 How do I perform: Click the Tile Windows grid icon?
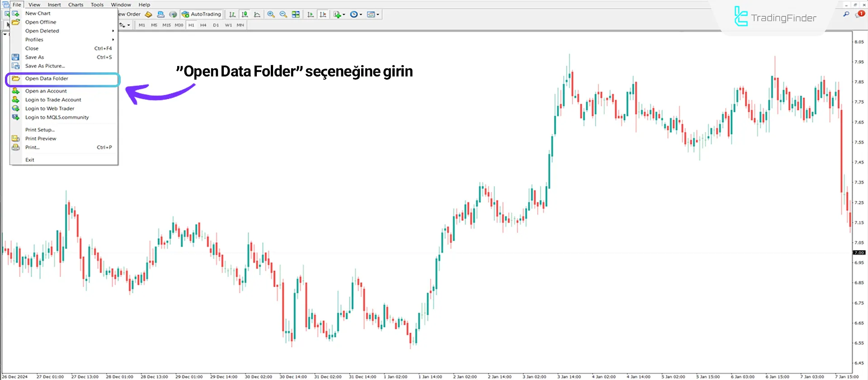coord(296,14)
